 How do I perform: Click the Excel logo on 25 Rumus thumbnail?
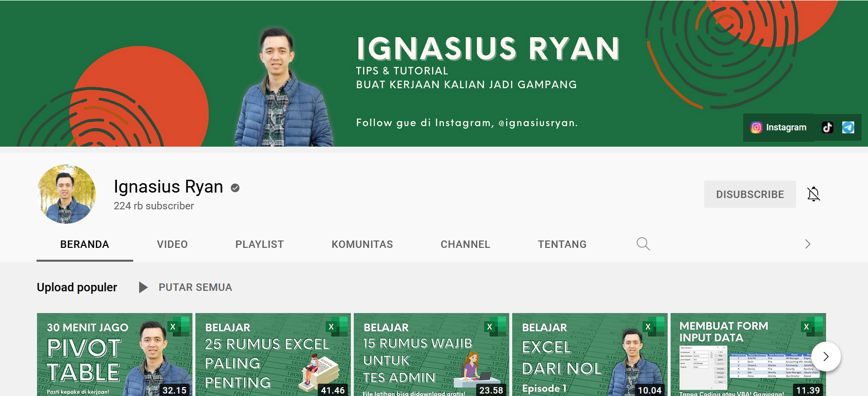click(338, 326)
